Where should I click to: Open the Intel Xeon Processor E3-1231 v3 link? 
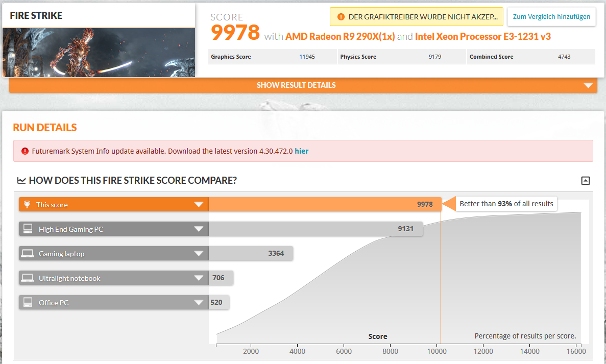pos(483,36)
